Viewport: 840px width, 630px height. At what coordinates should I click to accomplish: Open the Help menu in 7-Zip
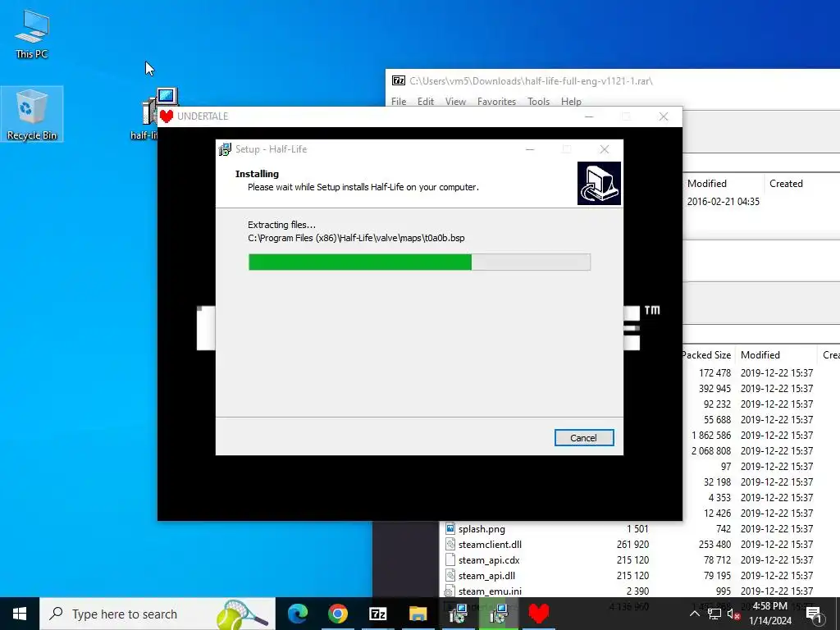tap(571, 101)
